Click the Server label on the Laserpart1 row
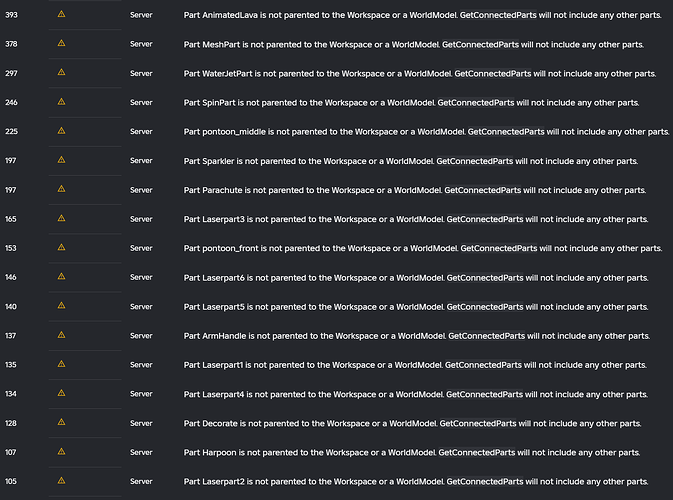The image size is (673, 500). tap(141, 365)
